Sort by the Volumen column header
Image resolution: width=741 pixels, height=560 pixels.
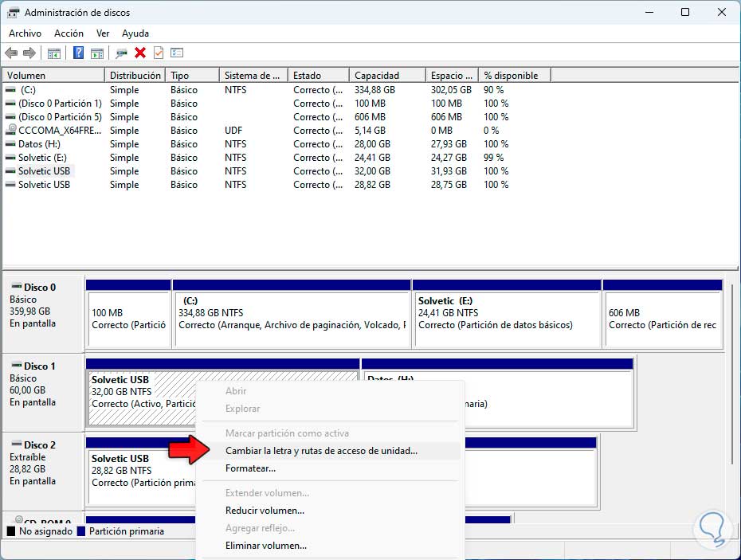click(x=53, y=75)
